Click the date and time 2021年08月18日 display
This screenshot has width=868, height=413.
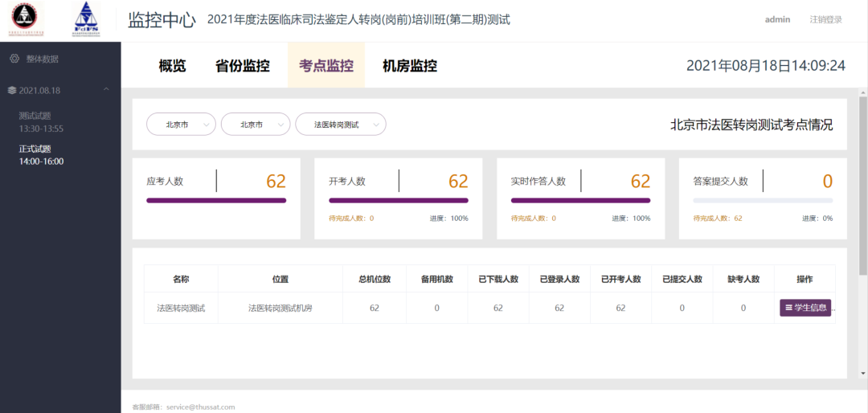click(766, 66)
